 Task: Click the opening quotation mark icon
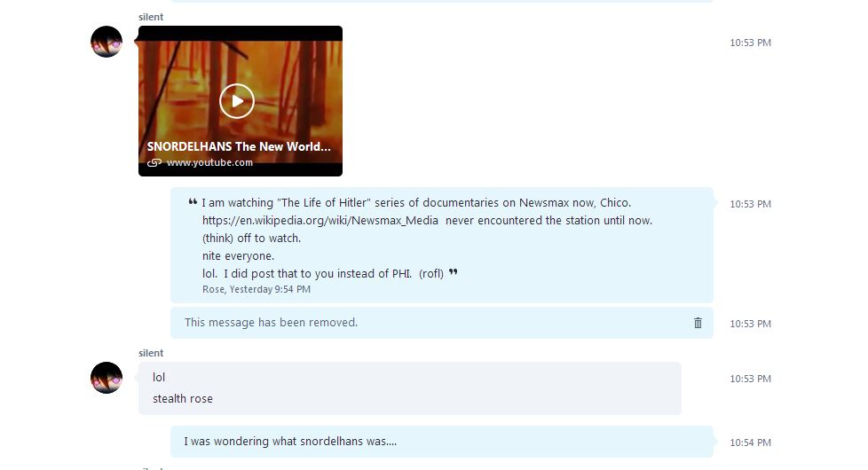193,202
